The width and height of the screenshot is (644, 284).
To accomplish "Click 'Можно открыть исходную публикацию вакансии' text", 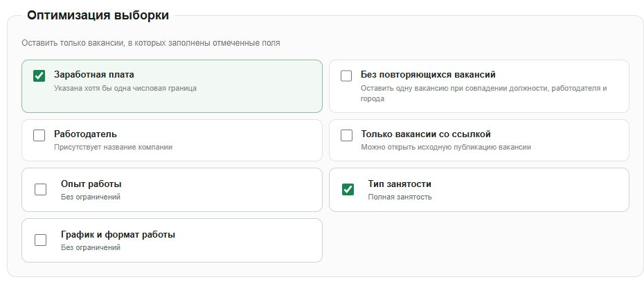I will coord(446,147).
